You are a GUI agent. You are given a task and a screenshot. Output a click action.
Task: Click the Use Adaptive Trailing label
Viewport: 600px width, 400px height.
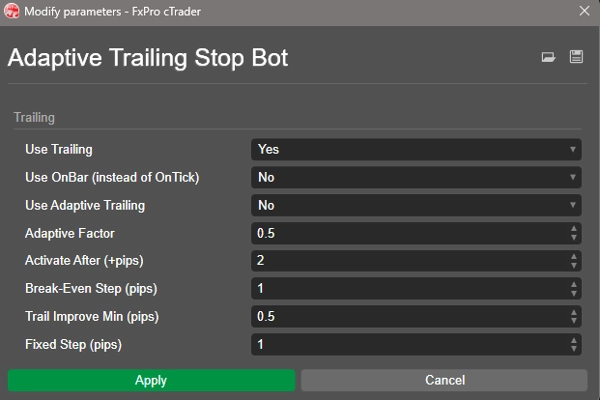[85, 206]
